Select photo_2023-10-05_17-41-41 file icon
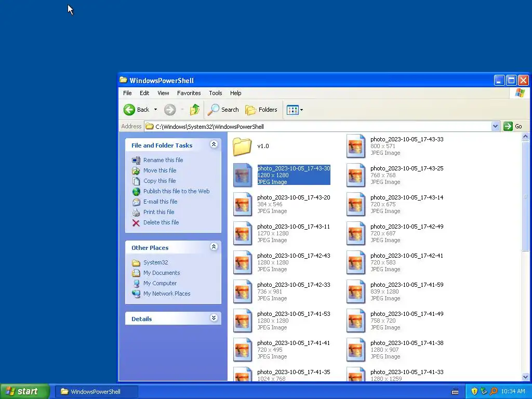The image size is (532, 399). click(x=242, y=350)
